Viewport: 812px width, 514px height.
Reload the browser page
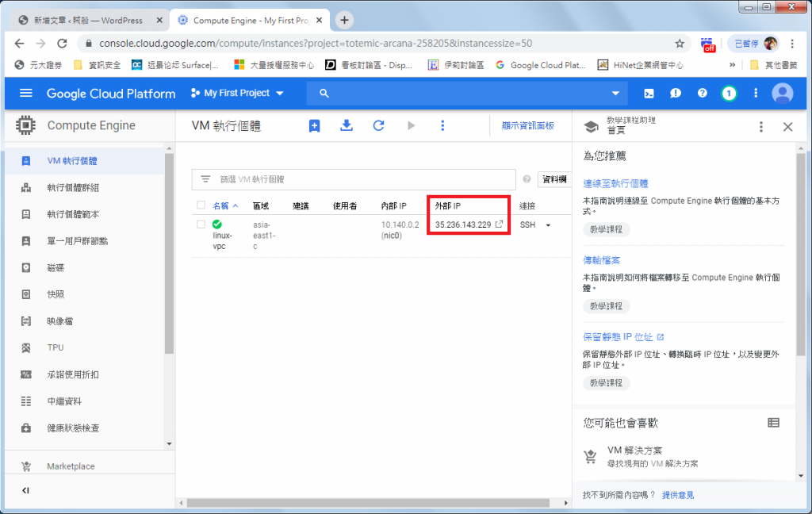[62, 44]
